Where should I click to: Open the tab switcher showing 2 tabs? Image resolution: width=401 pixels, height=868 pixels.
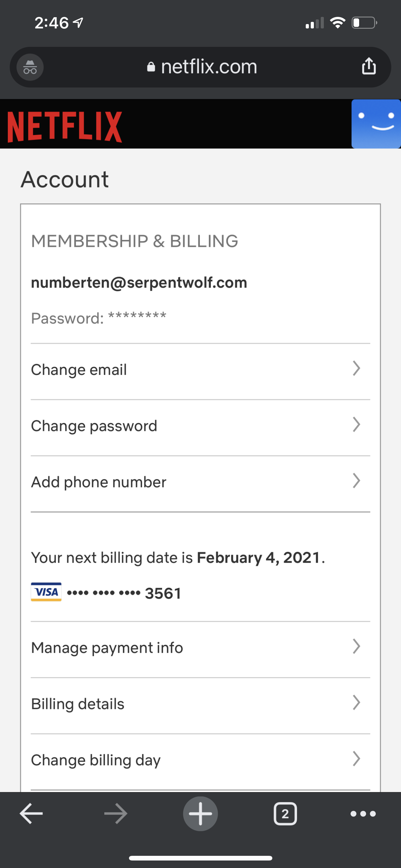285,814
